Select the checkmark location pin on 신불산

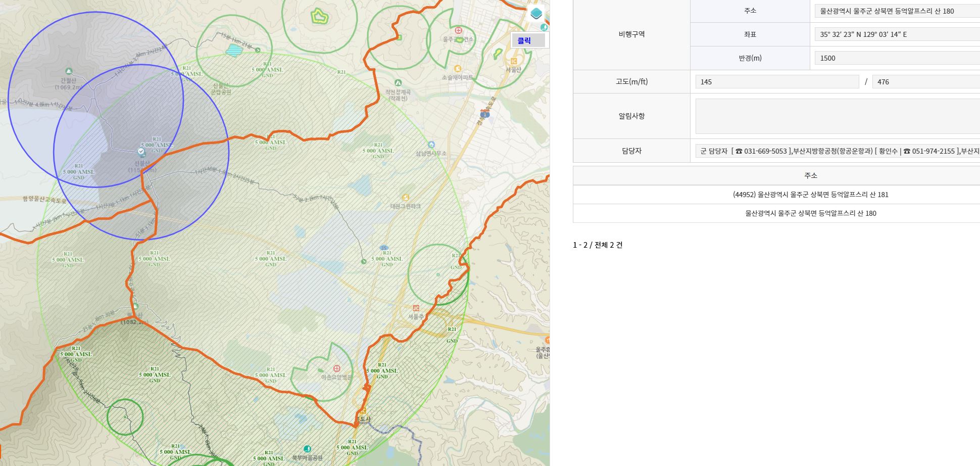click(x=141, y=152)
